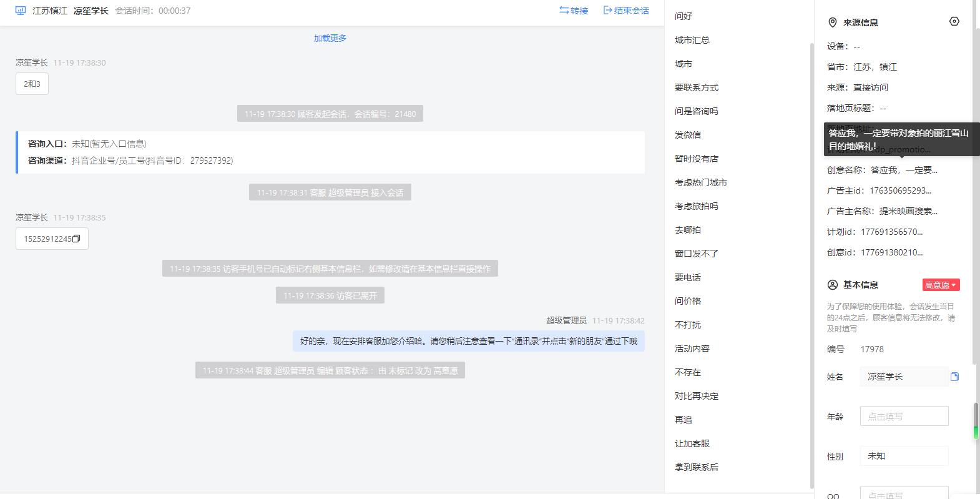
Task: Click the 咨询渠道 抖音企业号 info line
Action: click(130, 161)
